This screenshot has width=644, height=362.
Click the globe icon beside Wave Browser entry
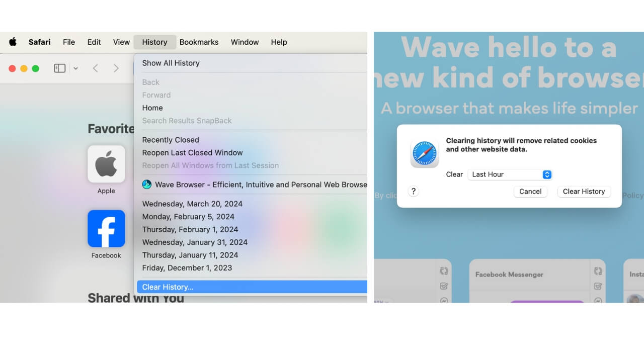point(147,185)
